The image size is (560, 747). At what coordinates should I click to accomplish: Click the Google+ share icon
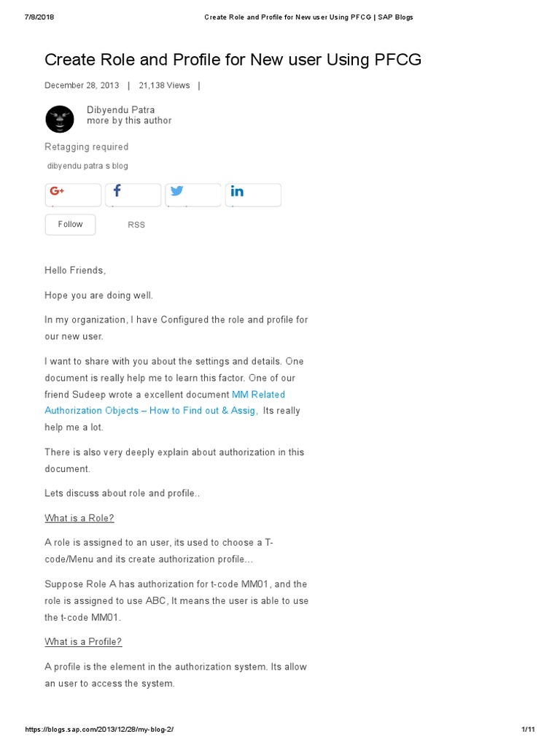pos(58,192)
